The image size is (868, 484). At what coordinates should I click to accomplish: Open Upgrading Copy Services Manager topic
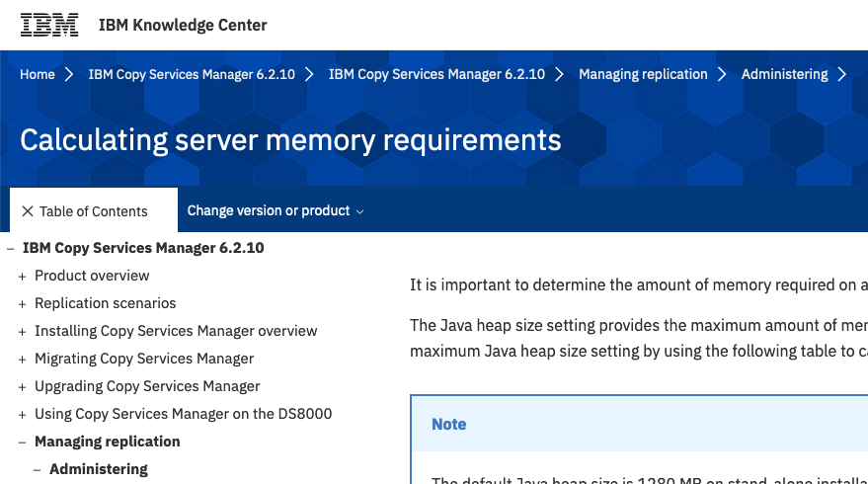(147, 386)
